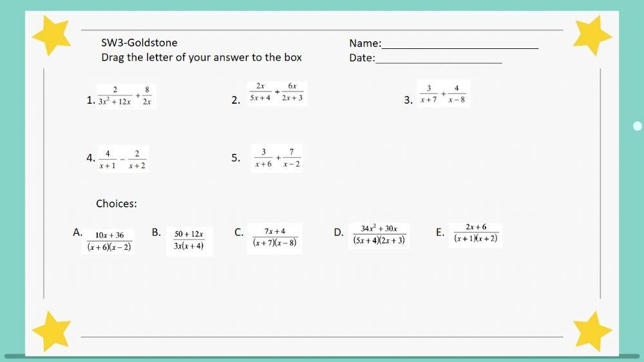Click the top-left yellow star

tap(51, 35)
